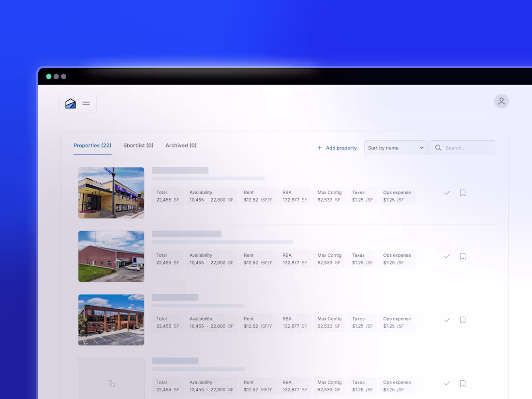Open the Archived (0) tab
The image size is (532, 399).
pos(181,145)
